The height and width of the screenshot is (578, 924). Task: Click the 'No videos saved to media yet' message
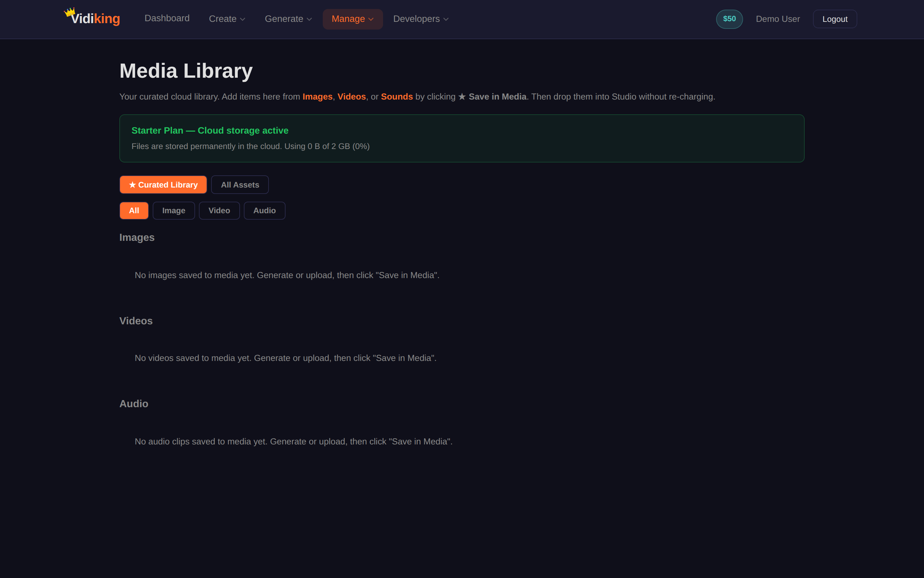pyautogui.click(x=286, y=358)
